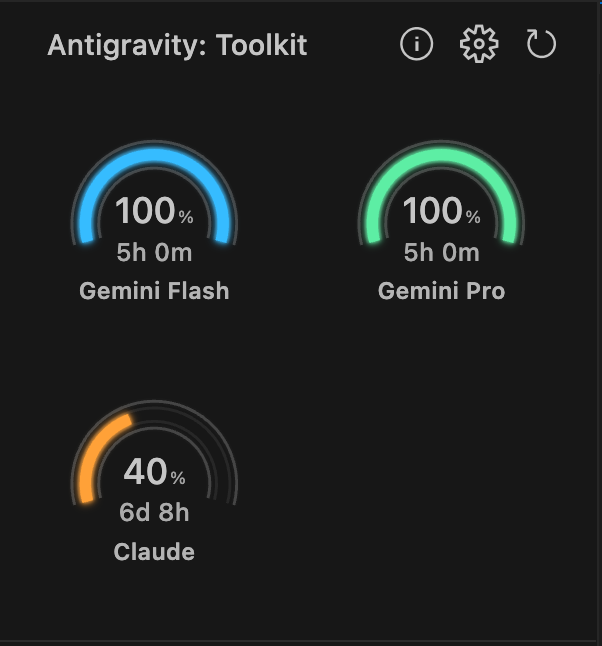Click the refresh quota icon
The image size is (602, 646).
click(x=541, y=45)
